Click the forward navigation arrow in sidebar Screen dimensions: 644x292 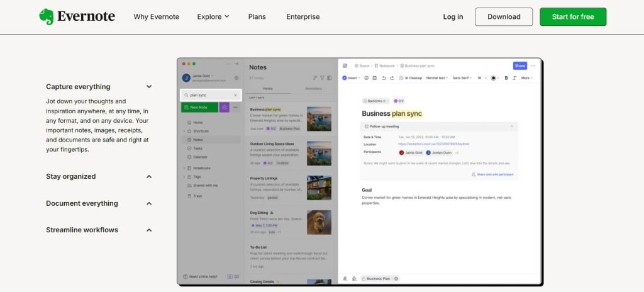tap(236, 64)
